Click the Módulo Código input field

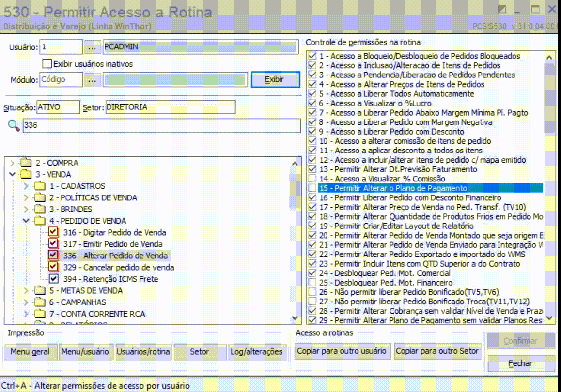61,79
